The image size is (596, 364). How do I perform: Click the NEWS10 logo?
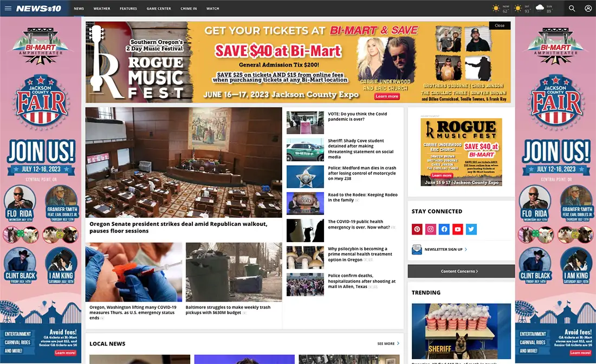(x=39, y=8)
